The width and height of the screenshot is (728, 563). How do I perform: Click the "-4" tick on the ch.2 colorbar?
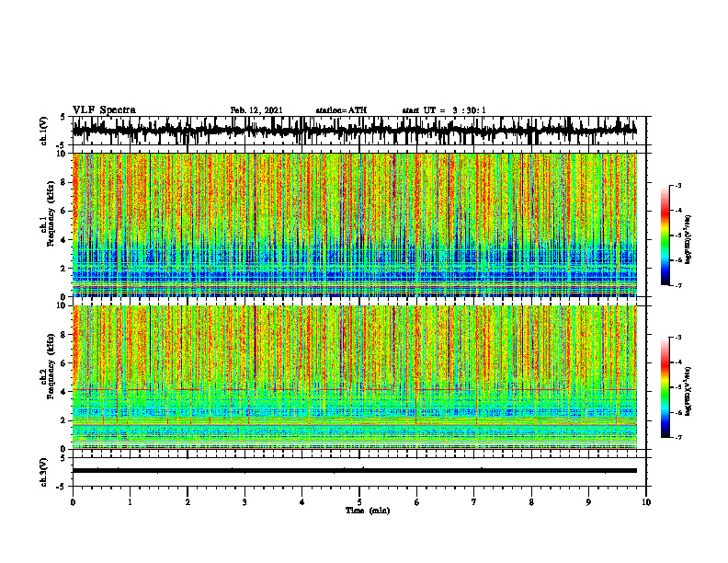click(678, 362)
